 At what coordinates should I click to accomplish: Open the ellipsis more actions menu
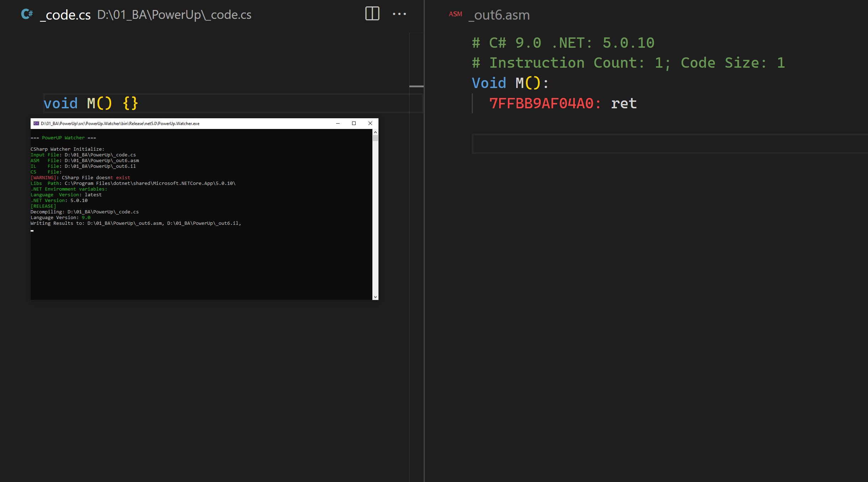(x=399, y=15)
